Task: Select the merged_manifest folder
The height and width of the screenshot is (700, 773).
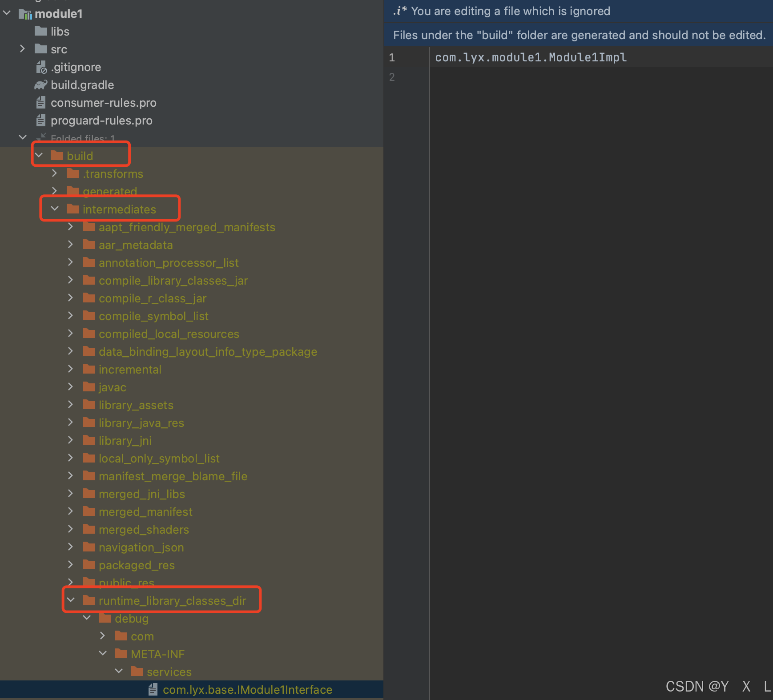Action: coord(145,511)
